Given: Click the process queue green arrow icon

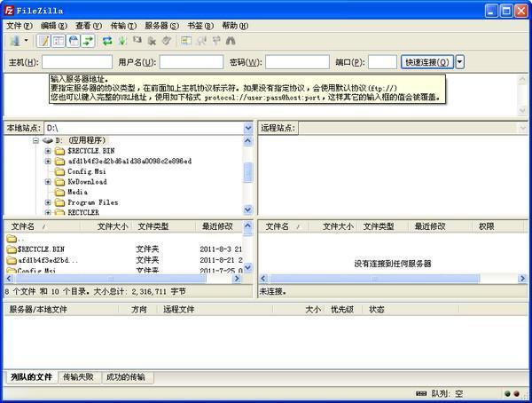Looking at the screenshot, I should [x=122, y=41].
